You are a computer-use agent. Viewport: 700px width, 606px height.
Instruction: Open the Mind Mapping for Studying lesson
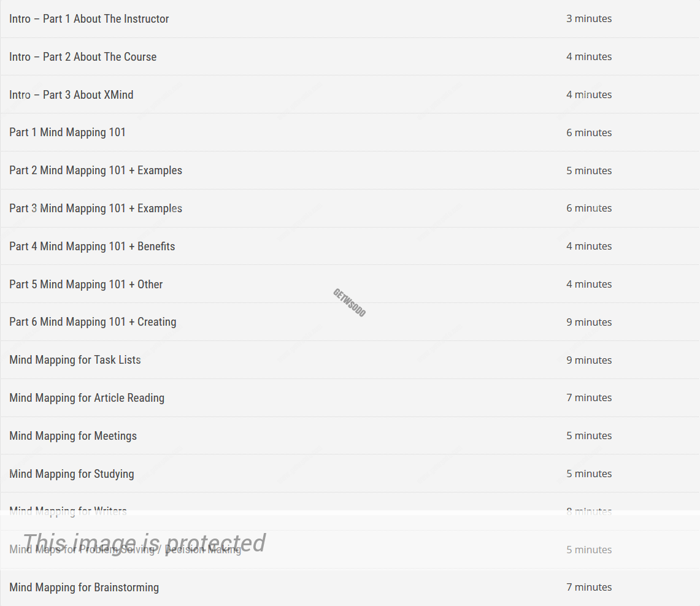coord(71,474)
